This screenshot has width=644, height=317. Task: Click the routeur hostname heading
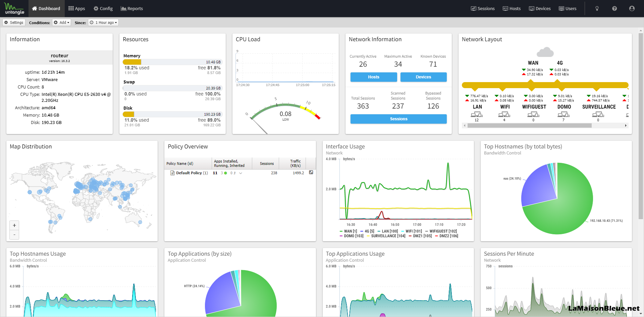tap(59, 56)
